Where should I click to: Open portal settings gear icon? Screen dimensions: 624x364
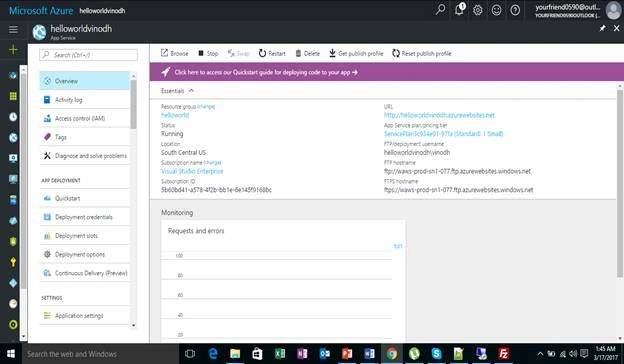click(x=478, y=10)
